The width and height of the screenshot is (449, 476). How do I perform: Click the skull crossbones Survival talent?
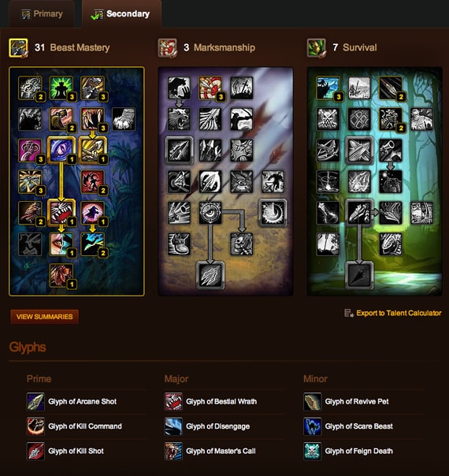(328, 119)
